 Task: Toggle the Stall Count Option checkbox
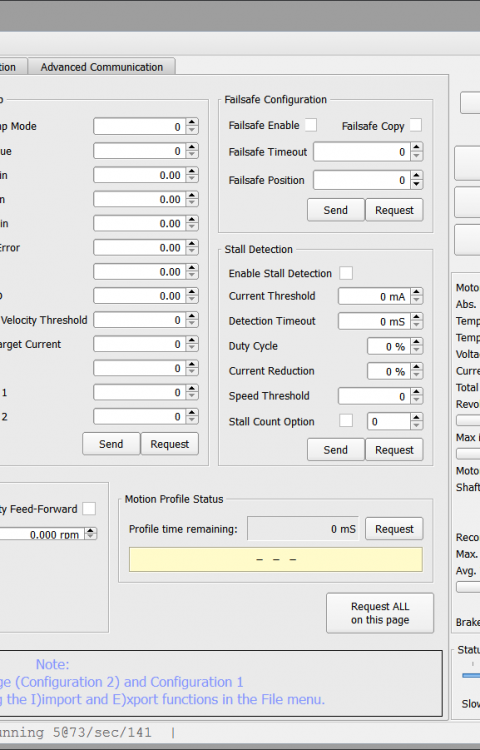346,421
